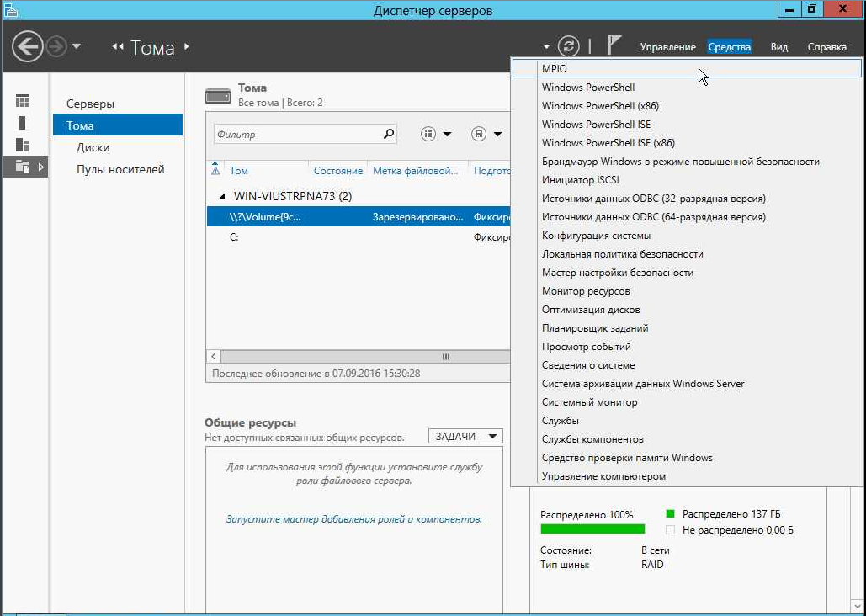This screenshot has height=616, width=866.
Task: Collapse the WIN-VIUSTRPNA73 group
Action: (x=222, y=196)
